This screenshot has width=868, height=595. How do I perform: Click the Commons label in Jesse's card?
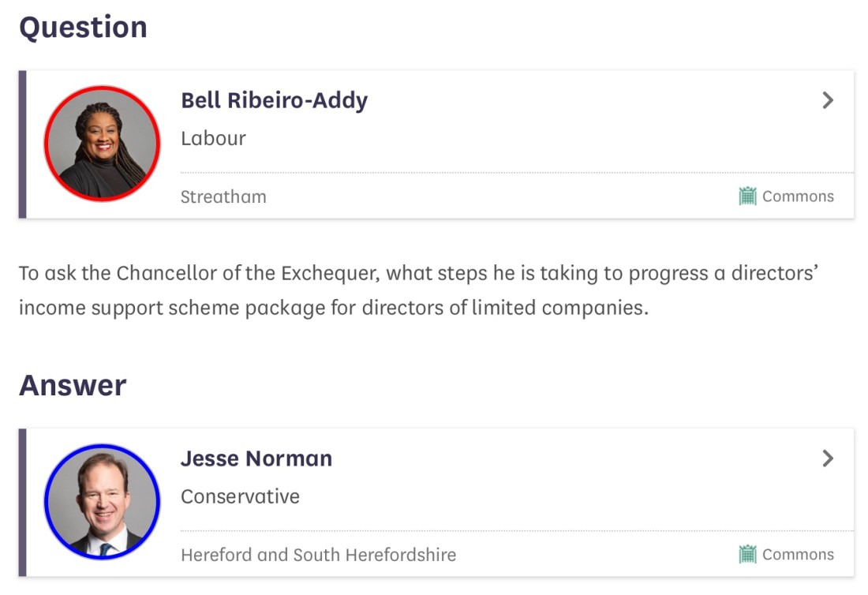[798, 555]
